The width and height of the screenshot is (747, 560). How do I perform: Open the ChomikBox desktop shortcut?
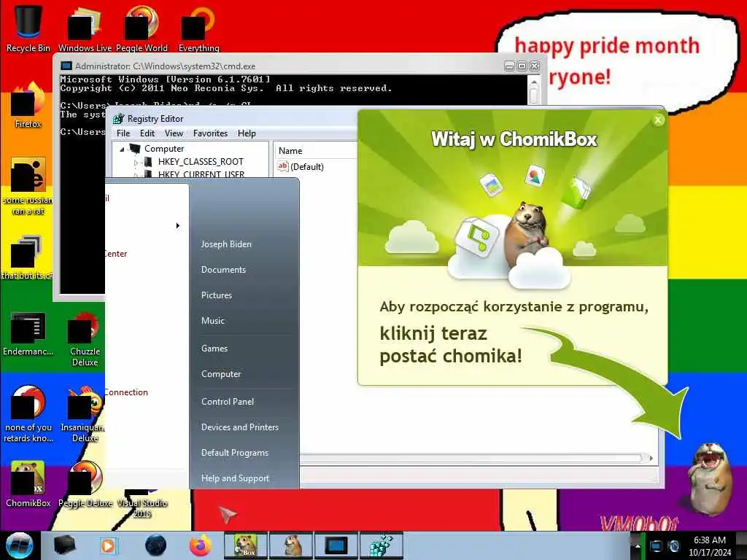click(28, 484)
